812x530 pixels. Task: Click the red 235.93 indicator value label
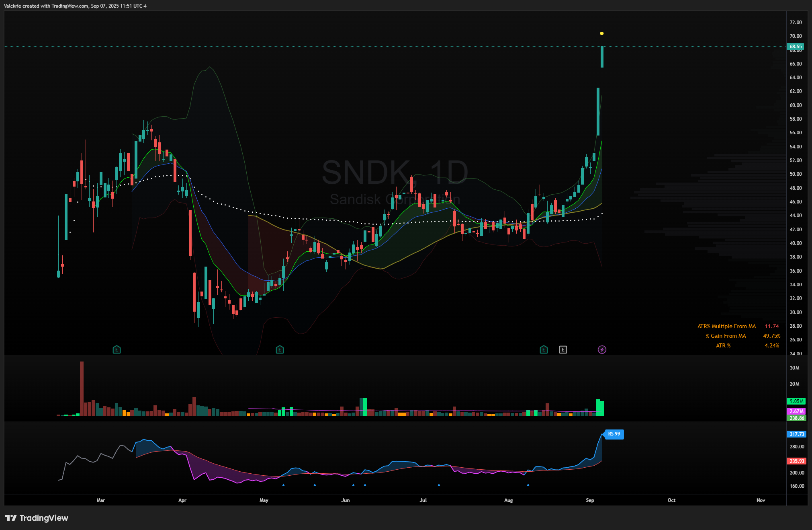point(796,461)
